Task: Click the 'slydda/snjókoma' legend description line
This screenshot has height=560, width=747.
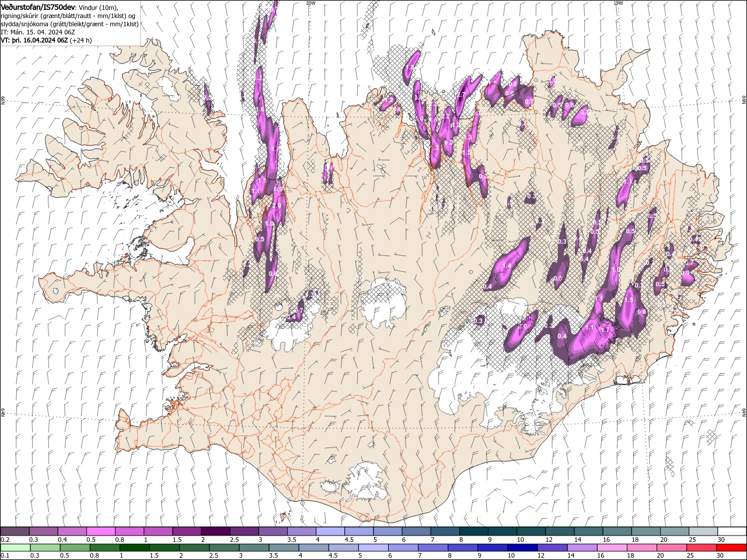Action: (x=69, y=24)
